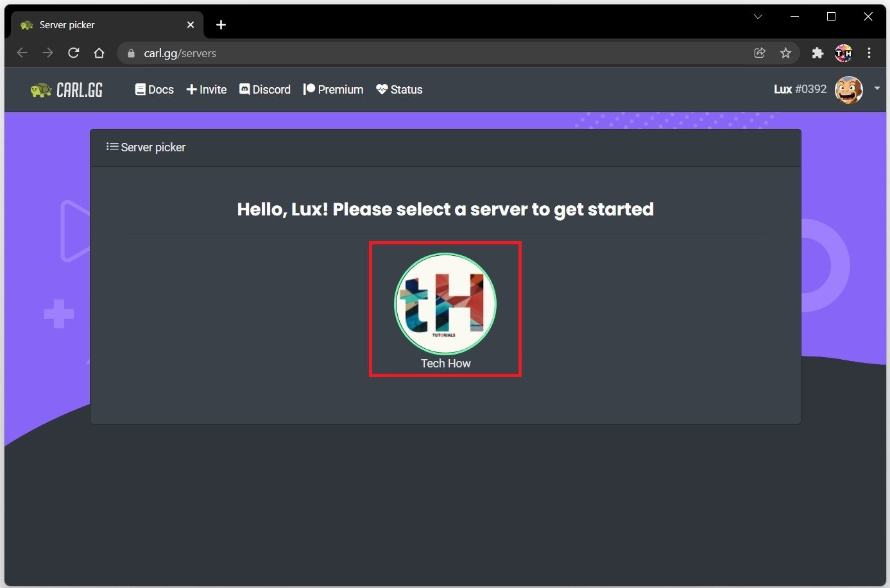Click the Server picker panel title

(x=153, y=147)
